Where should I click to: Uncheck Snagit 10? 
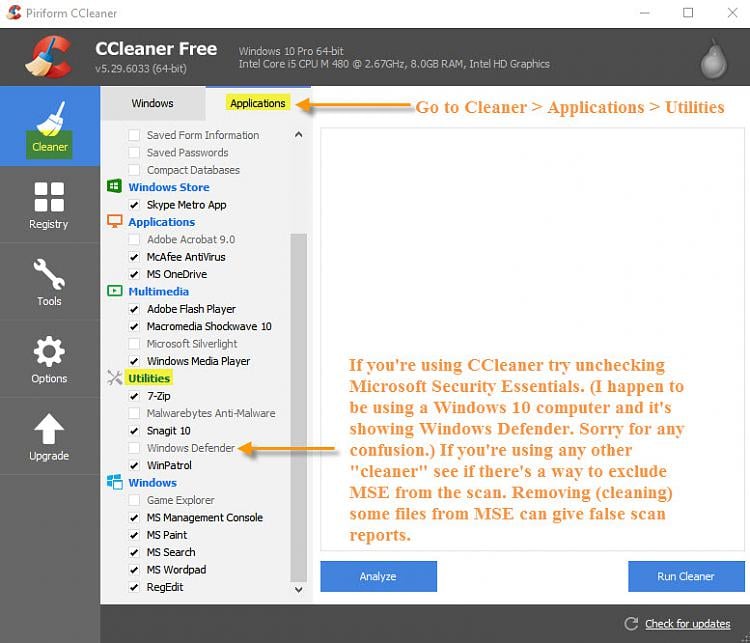point(134,431)
